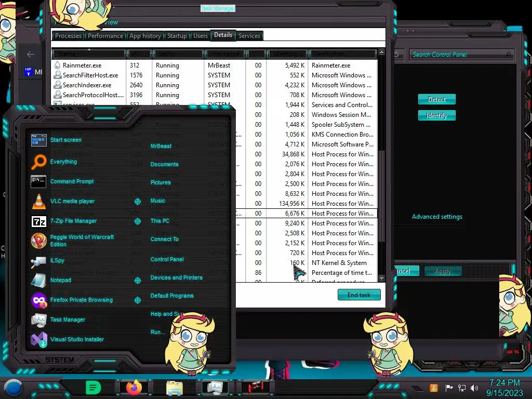Select Task Manager taskbar button

tap(215, 388)
